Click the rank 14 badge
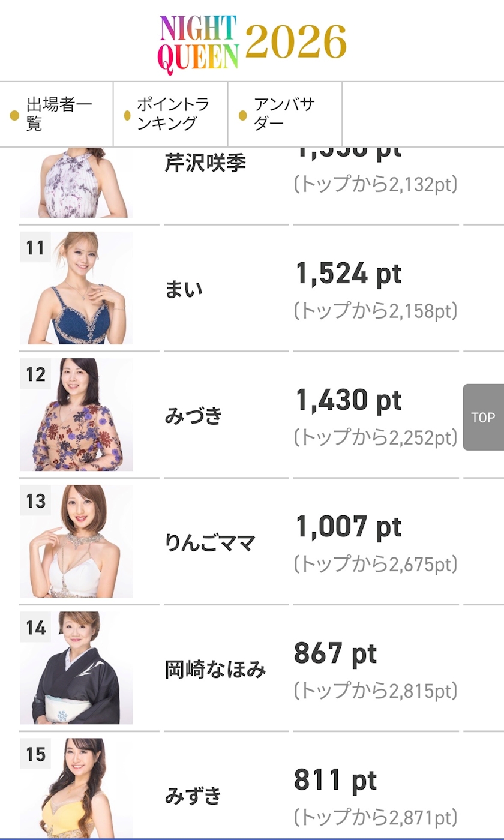Image resolution: width=504 pixels, height=840 pixels. click(35, 627)
